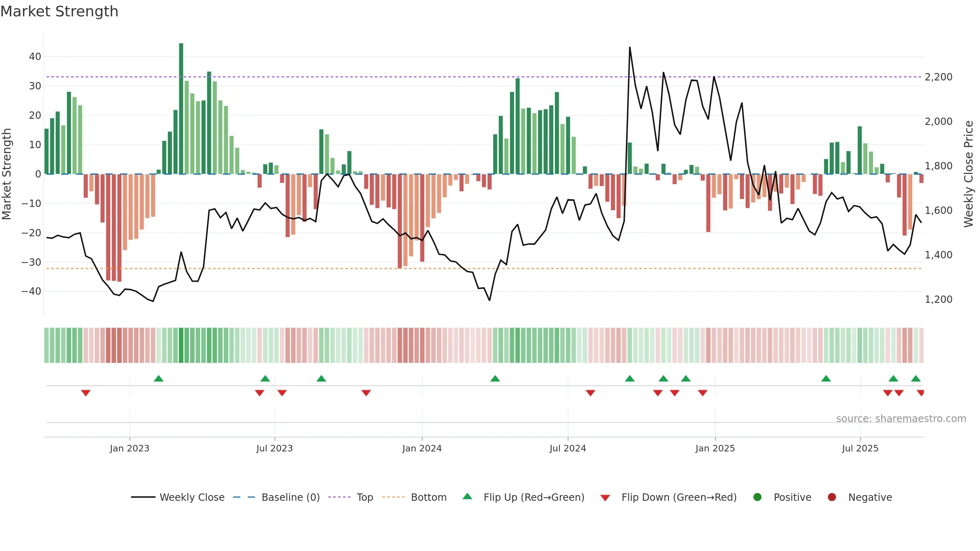Viewport: 980px width, 551px height.
Task: Click the black Weekly Close line sample in the legend
Action: pos(143,497)
